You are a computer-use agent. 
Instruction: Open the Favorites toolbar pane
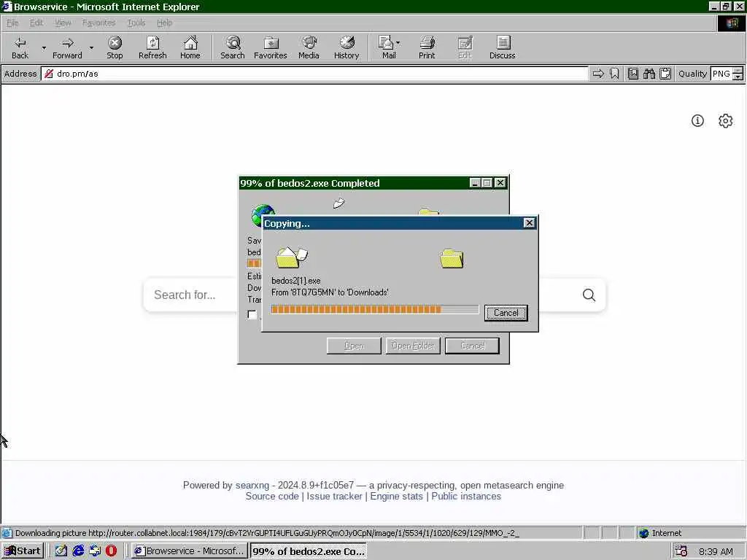coord(270,47)
